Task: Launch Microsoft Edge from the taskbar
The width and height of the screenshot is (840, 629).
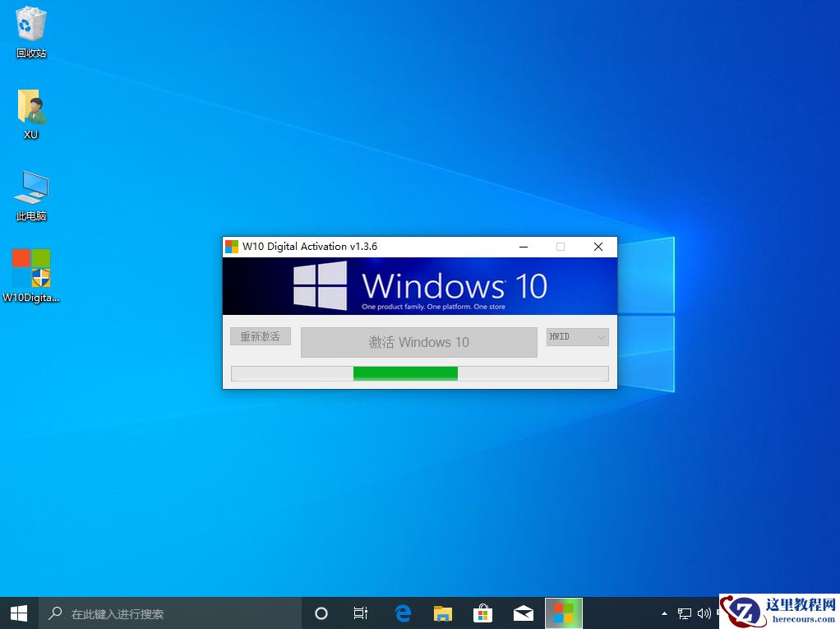Action: 403,613
